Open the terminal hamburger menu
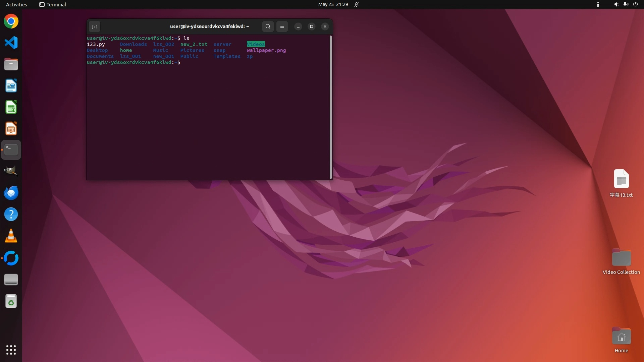Screen dimensions: 644x362 click(282, 26)
